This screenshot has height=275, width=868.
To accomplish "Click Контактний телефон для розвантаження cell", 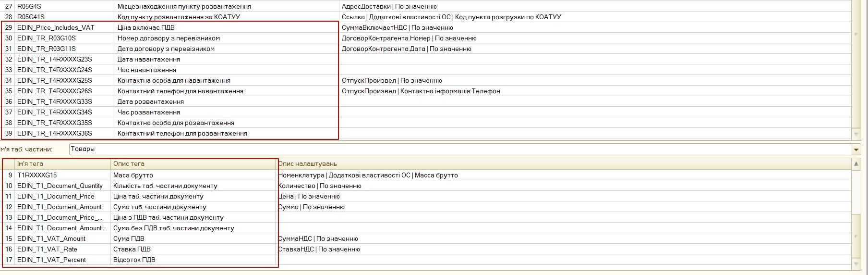I will (227, 133).
